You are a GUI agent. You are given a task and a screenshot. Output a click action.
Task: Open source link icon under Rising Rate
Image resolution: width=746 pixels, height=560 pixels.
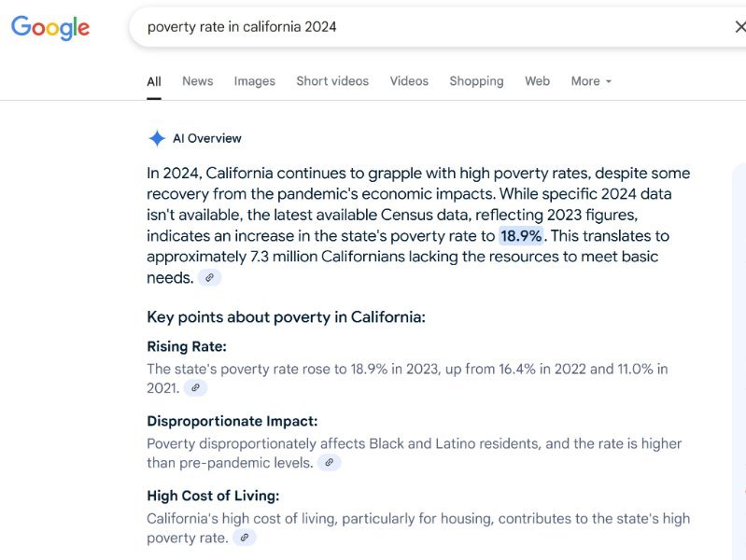click(x=195, y=387)
